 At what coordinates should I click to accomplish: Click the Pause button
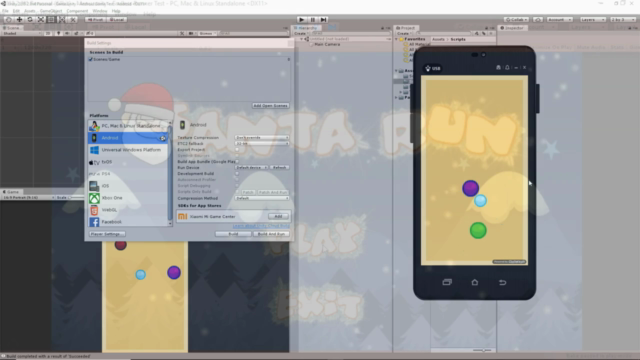click(313, 19)
